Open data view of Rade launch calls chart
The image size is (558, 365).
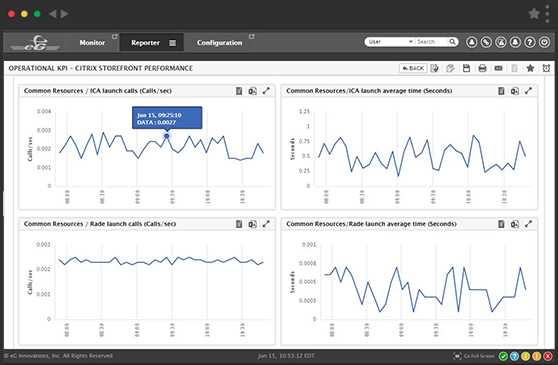(239, 224)
